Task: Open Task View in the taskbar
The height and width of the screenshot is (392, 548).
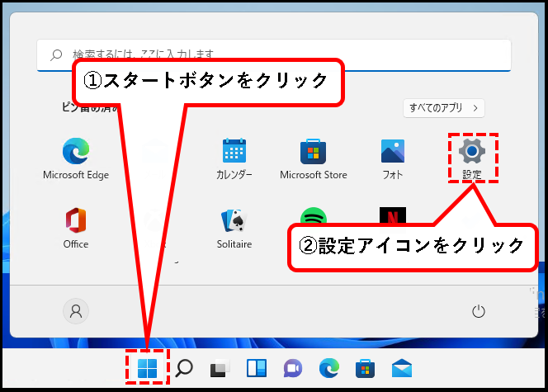Action: point(220,368)
